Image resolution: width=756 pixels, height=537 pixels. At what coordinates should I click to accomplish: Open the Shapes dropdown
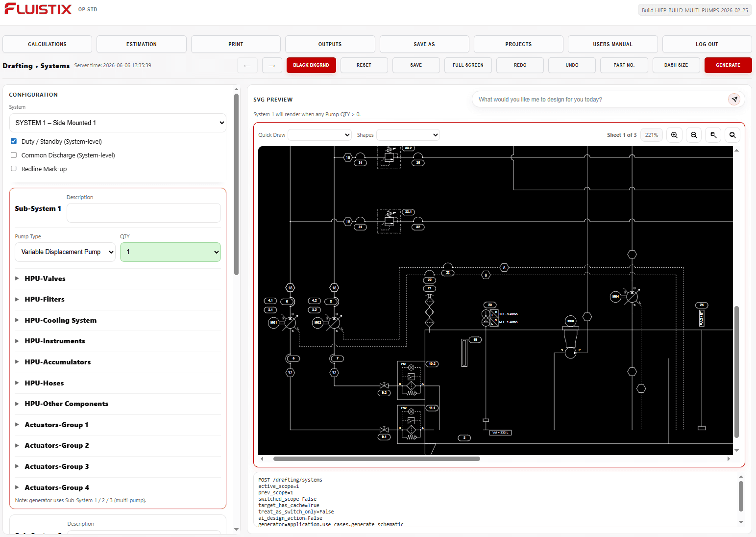[408, 135]
